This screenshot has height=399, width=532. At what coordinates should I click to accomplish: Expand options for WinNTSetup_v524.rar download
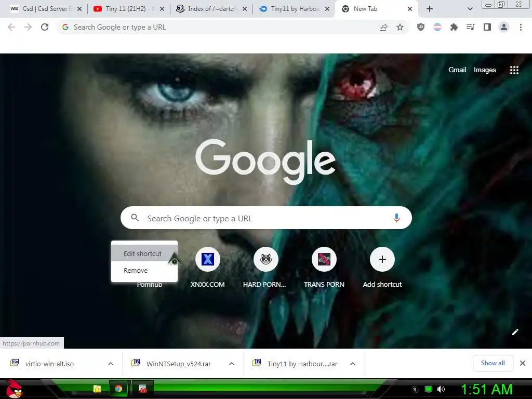232,364
